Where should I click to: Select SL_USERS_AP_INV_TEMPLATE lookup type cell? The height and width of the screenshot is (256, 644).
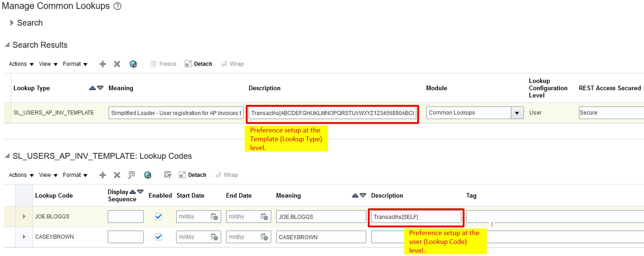(54, 113)
